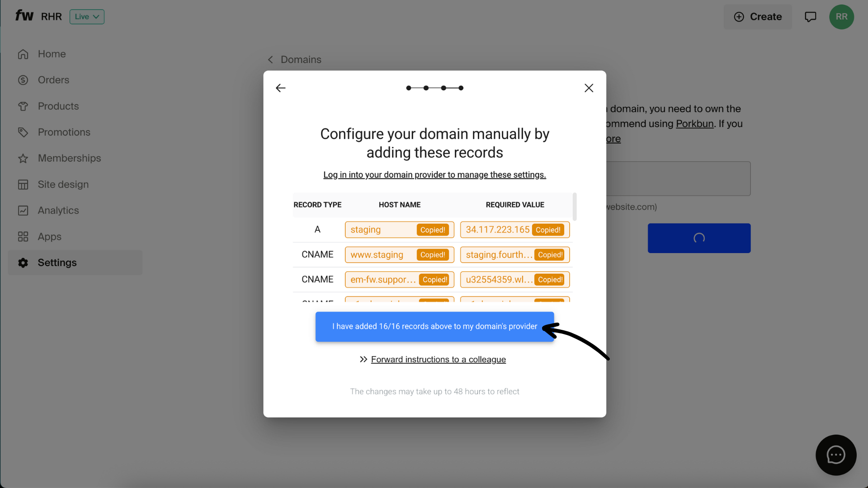
Task: Return to Domains via the back chevron
Action: click(270, 59)
